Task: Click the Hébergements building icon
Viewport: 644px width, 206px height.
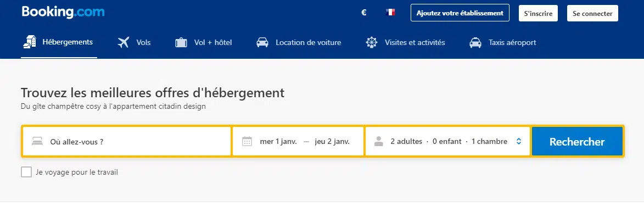Action: [x=30, y=42]
